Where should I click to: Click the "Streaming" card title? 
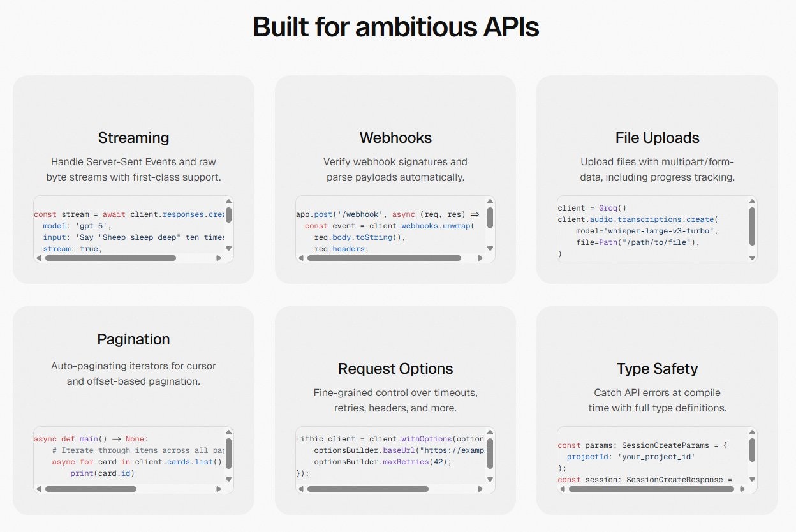(x=133, y=138)
